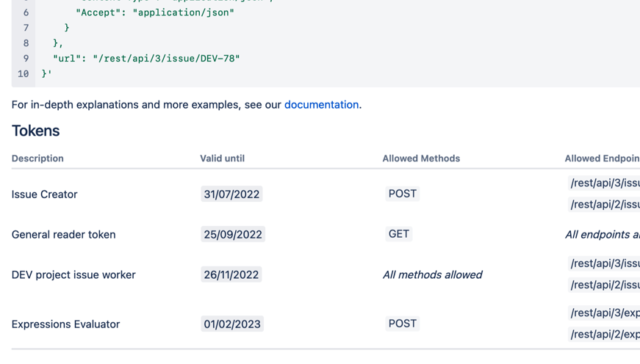The height and width of the screenshot is (364, 640).
Task: Click the Accept header line in code
Action: click(x=155, y=12)
